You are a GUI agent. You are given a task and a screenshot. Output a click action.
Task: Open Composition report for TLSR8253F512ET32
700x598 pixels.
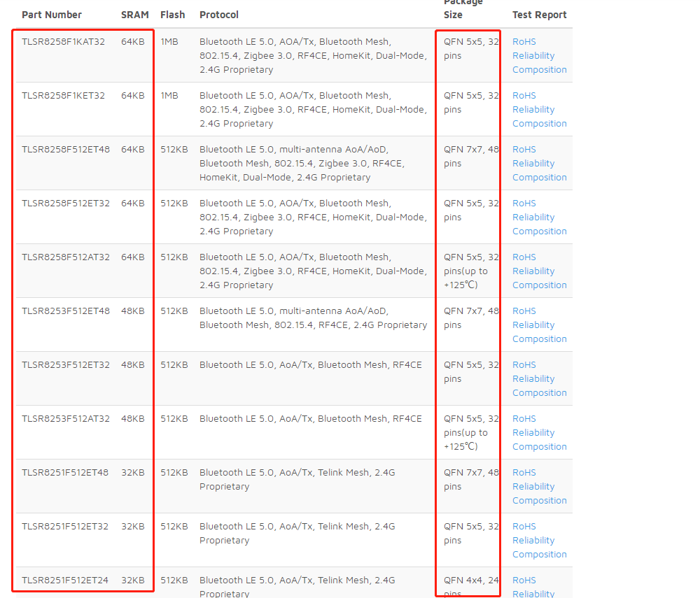539,393
